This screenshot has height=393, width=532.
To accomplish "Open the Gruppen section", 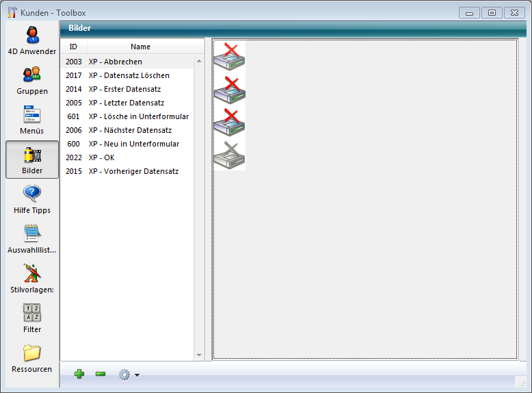I will (32, 79).
